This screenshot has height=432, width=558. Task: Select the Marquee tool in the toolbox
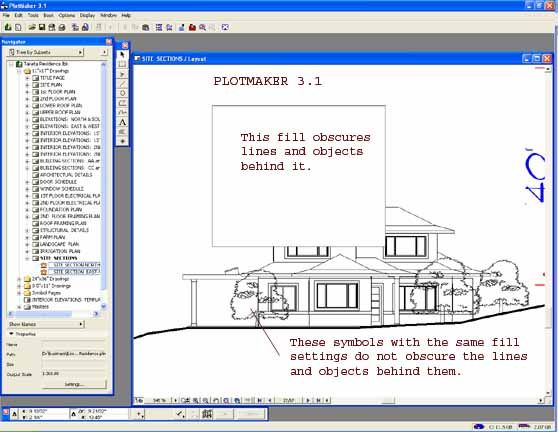coord(122,64)
